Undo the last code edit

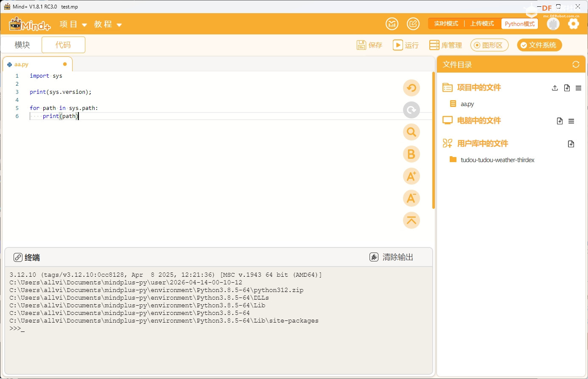point(411,88)
